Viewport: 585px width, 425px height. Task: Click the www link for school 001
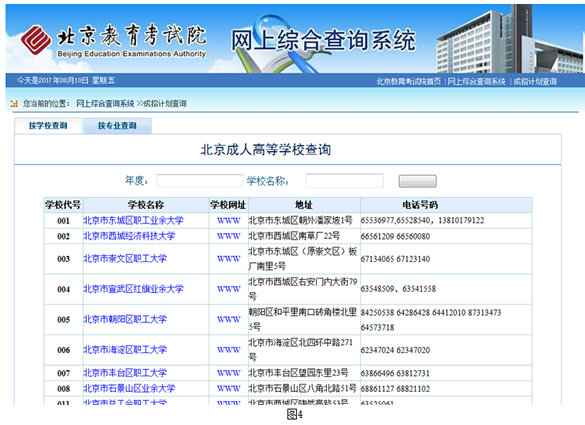pyautogui.click(x=229, y=221)
